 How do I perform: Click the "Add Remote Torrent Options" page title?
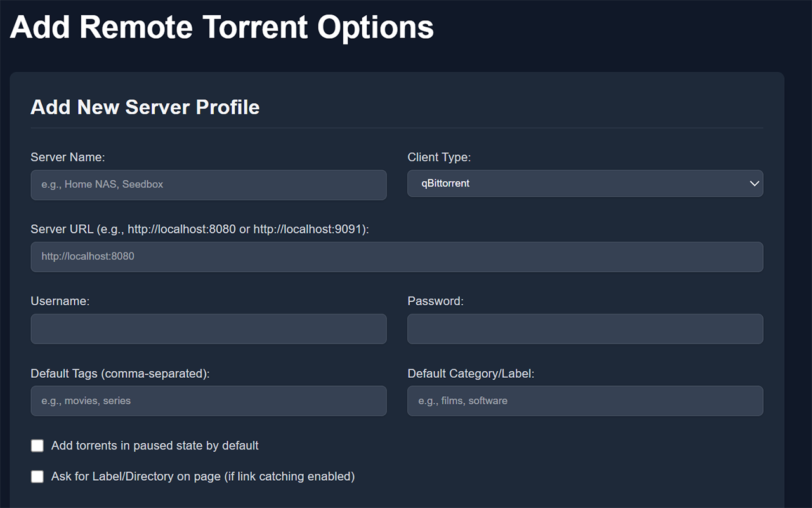(x=222, y=27)
